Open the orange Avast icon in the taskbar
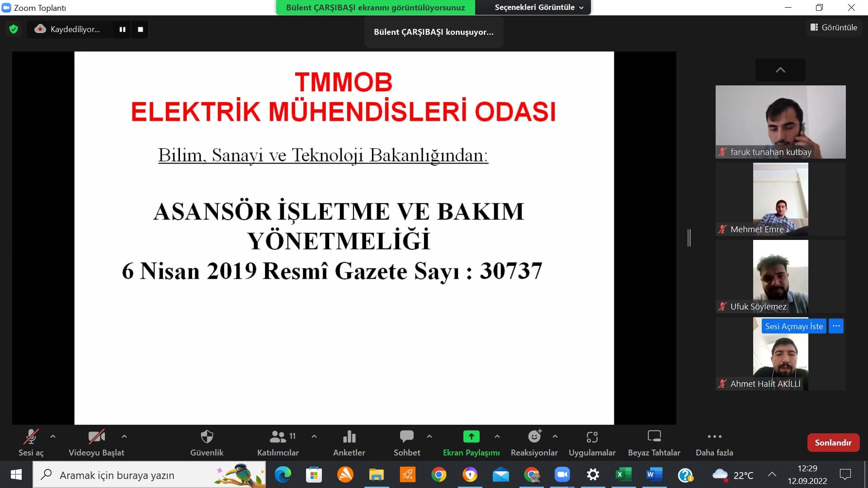The width and height of the screenshot is (868, 488). pos(345,475)
